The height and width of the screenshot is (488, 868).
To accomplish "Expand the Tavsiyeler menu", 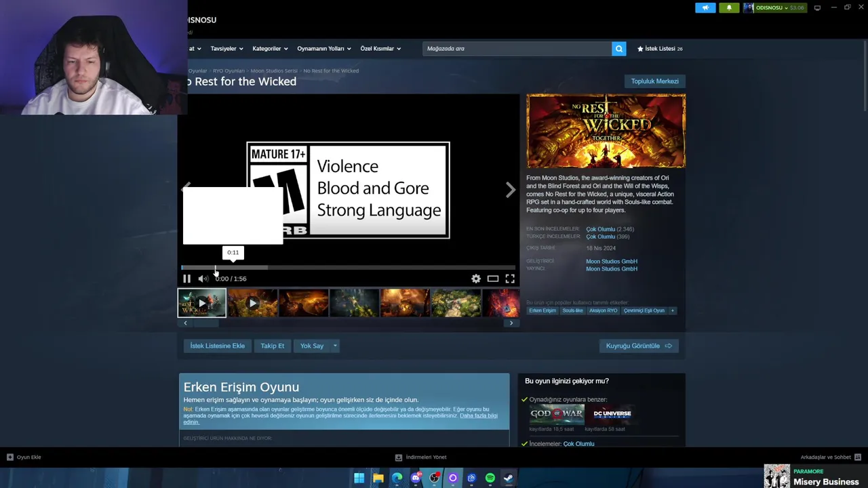I will [226, 49].
